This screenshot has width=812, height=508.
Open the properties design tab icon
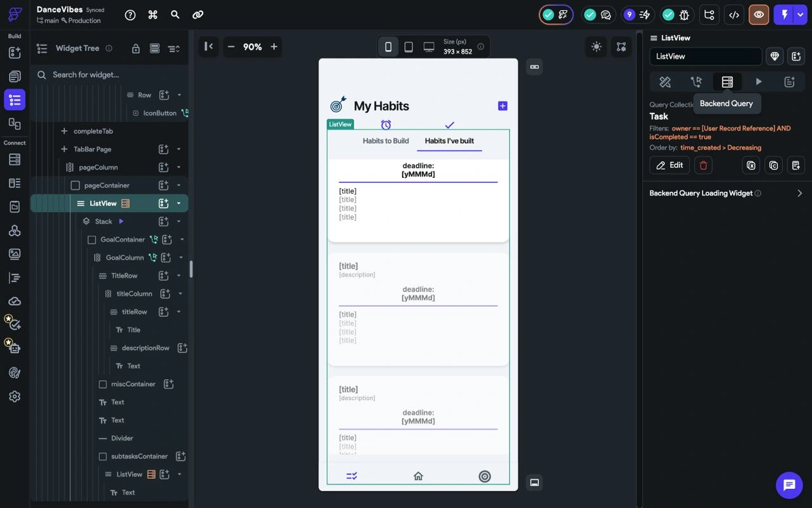(665, 81)
